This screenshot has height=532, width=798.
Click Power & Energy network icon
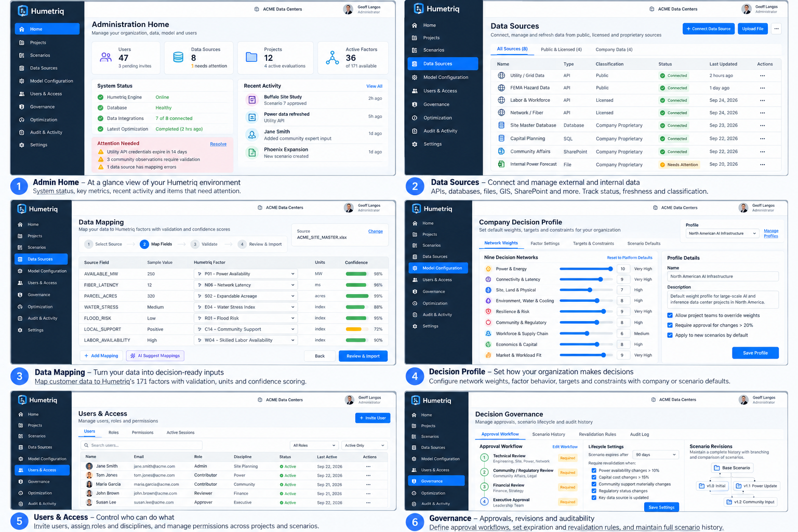click(488, 269)
